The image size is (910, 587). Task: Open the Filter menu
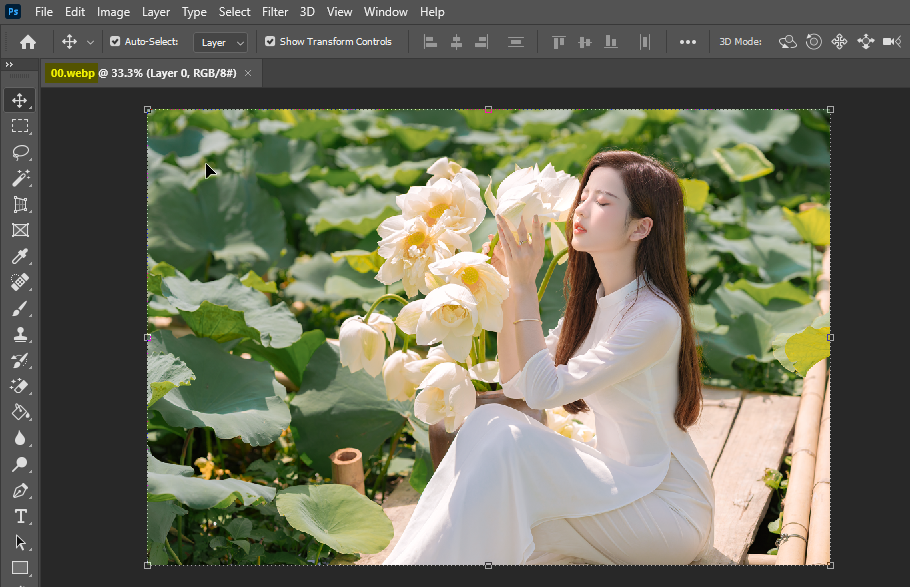[x=274, y=11]
